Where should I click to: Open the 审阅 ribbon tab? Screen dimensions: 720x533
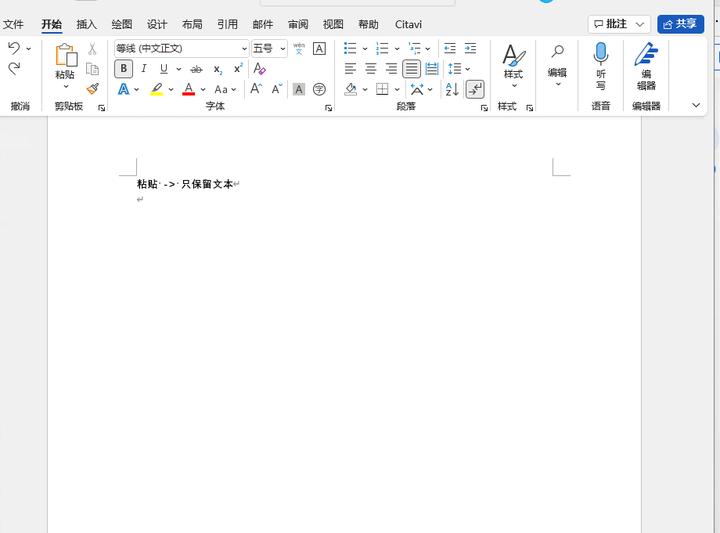click(298, 24)
